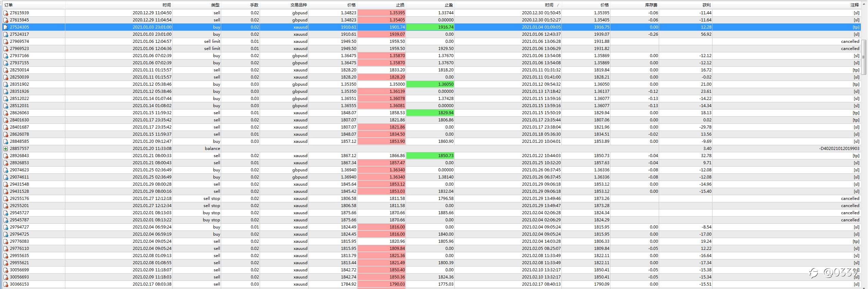Click the open price 1.36555

348,106
